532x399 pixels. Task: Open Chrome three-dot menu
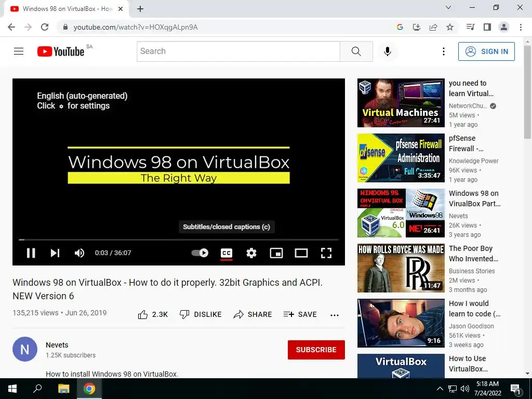click(x=521, y=27)
